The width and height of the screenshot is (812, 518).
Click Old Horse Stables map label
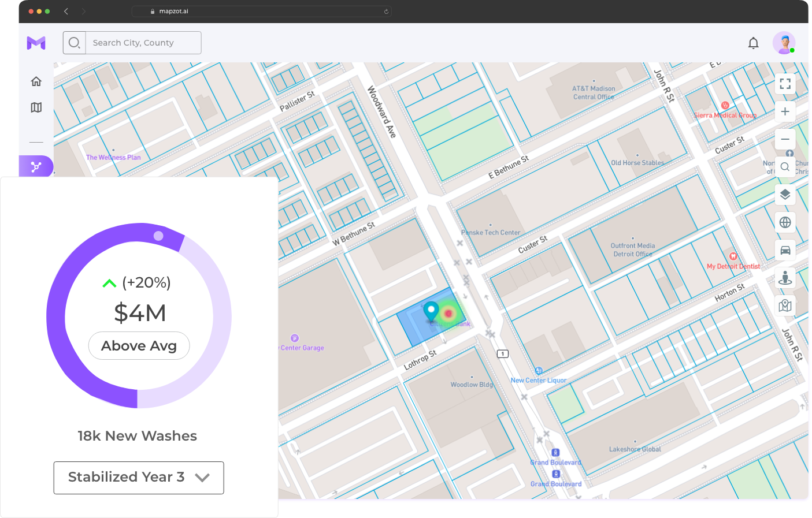[637, 163]
